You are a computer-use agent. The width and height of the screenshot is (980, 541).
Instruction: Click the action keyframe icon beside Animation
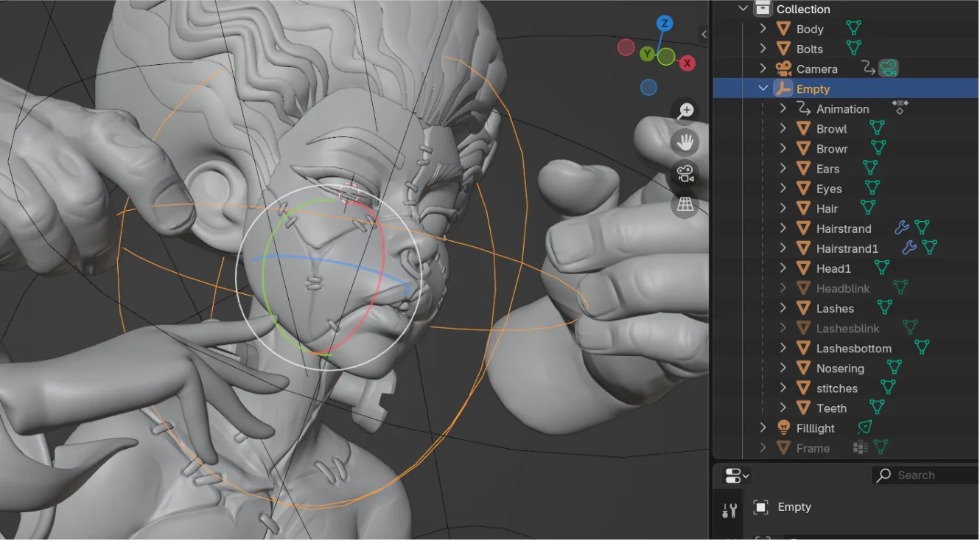(900, 108)
